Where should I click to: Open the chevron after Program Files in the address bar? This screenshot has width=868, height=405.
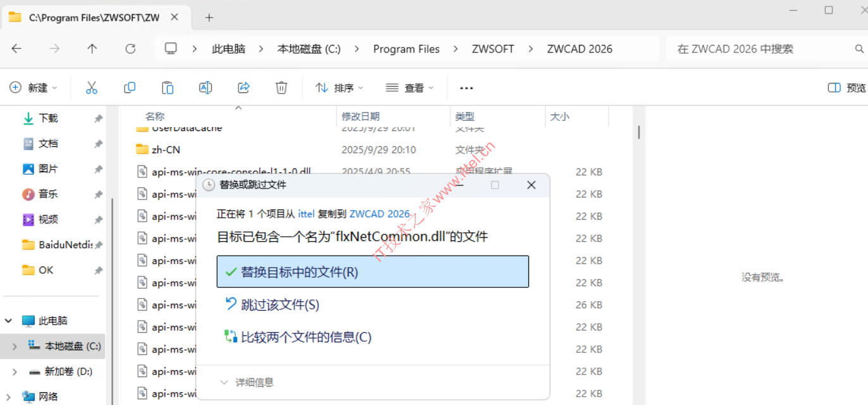click(456, 49)
